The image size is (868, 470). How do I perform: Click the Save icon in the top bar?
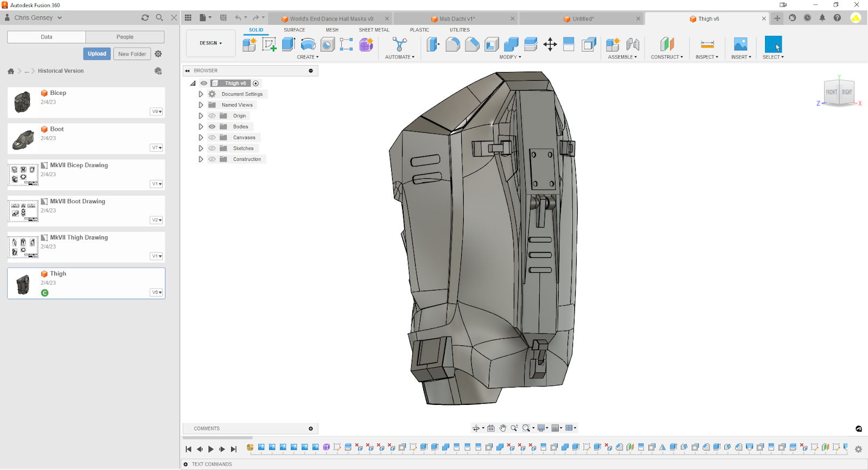(x=223, y=18)
